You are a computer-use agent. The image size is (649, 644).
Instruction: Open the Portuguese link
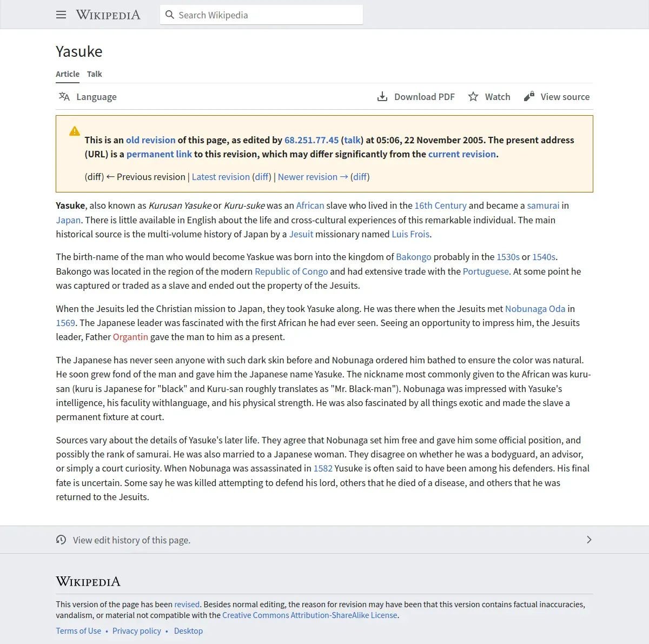pyautogui.click(x=486, y=271)
